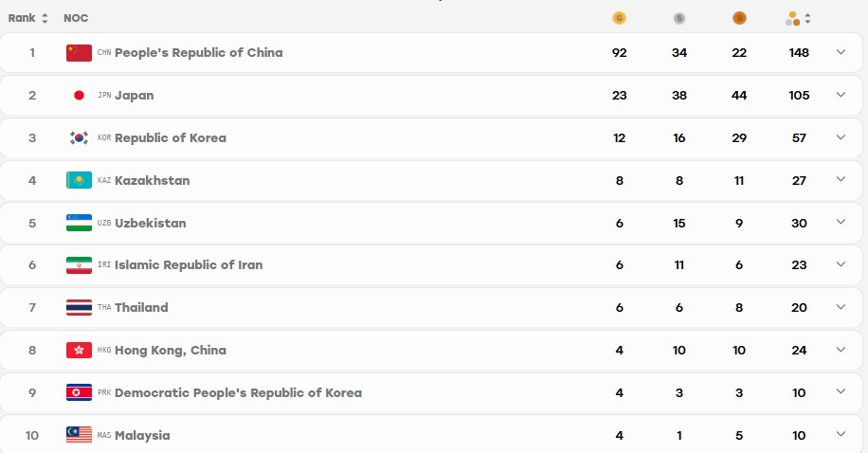This screenshot has width=868, height=453.
Task: Expand the Japan row details
Action: pos(841,95)
